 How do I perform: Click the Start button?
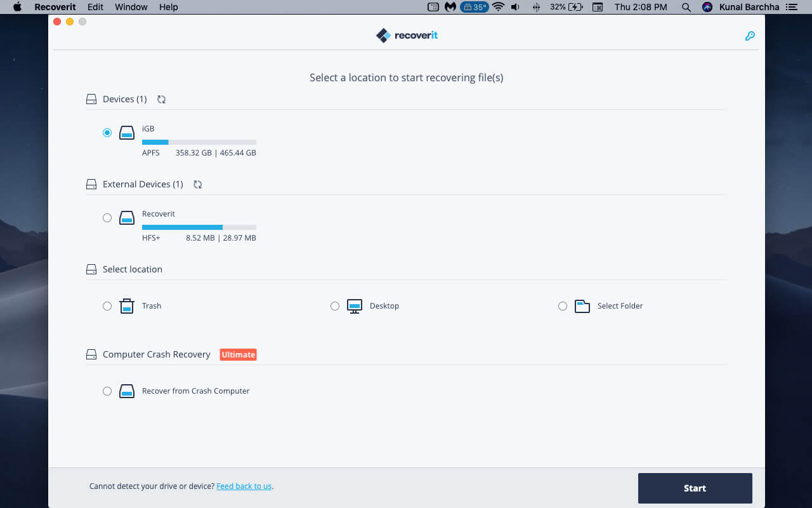click(x=695, y=488)
